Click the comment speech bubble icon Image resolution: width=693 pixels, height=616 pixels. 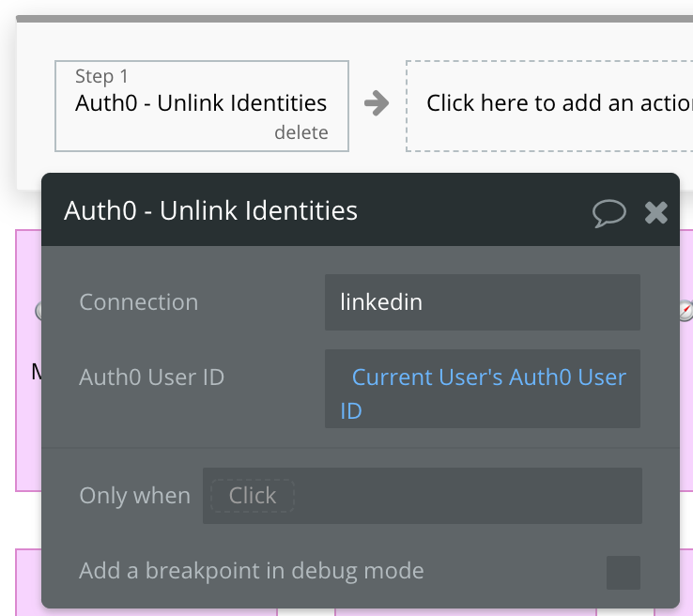[x=609, y=212]
